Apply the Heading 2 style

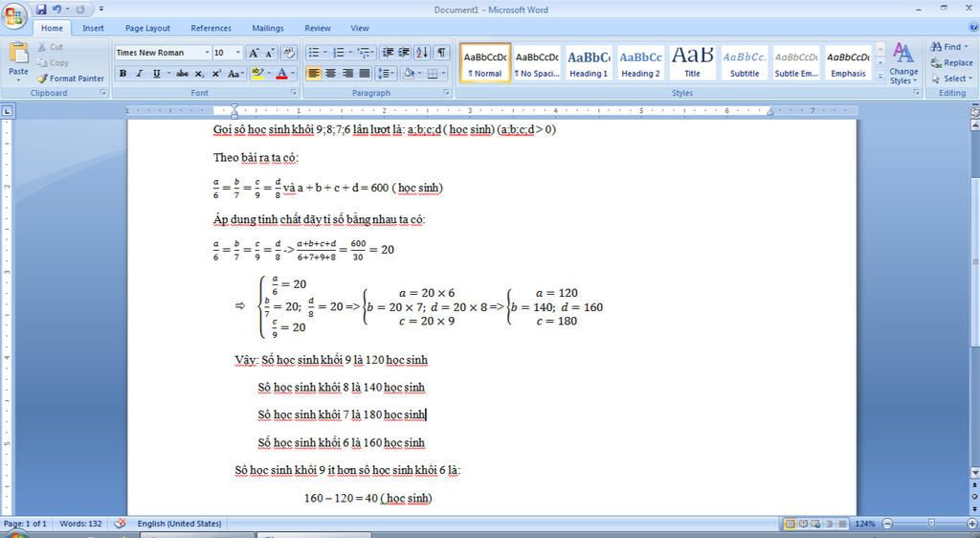640,62
